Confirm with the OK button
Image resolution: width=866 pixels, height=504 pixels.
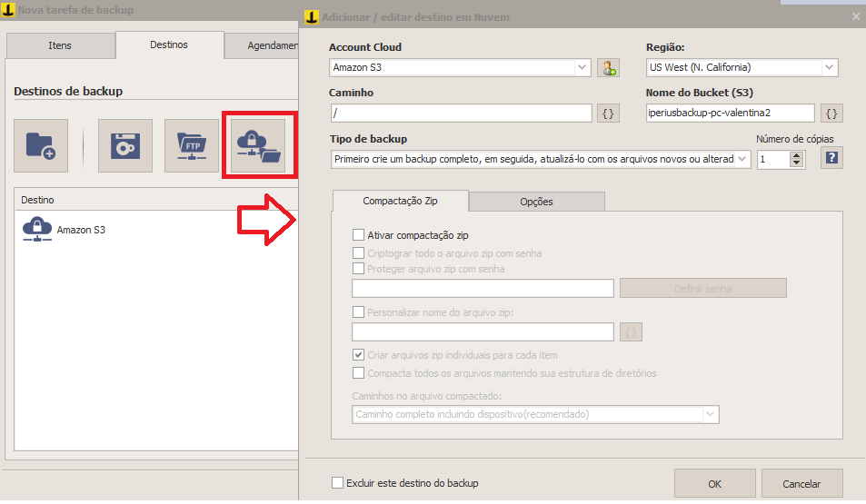coord(714,484)
